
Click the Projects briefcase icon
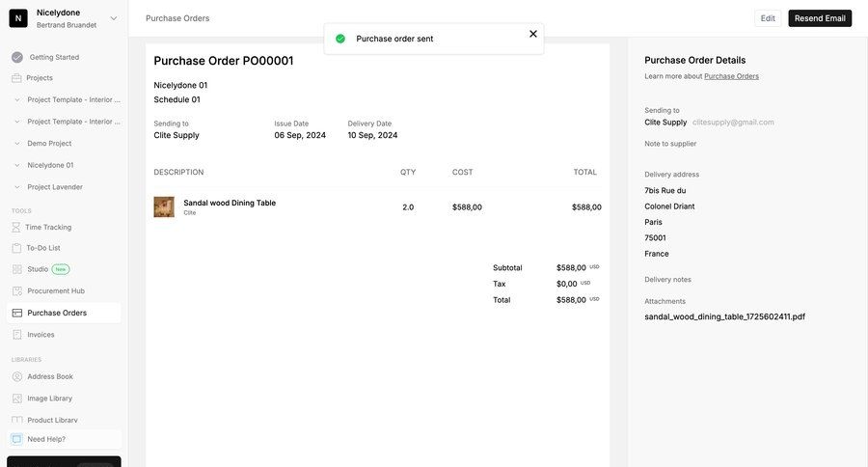(16, 78)
